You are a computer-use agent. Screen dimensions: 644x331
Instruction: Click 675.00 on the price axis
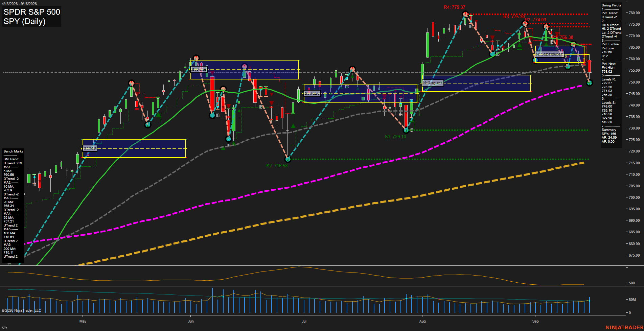tap(634, 255)
